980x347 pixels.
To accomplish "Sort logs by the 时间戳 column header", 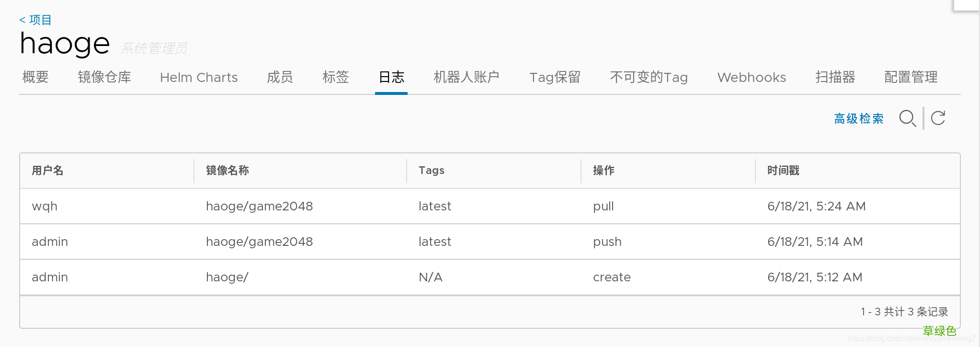I will 782,170.
